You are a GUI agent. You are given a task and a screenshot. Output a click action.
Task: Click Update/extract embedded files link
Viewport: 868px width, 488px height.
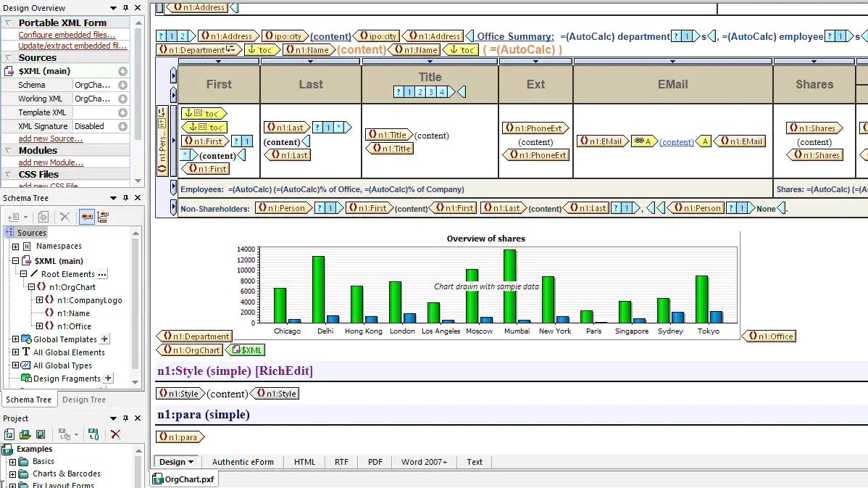pyautogui.click(x=72, y=46)
